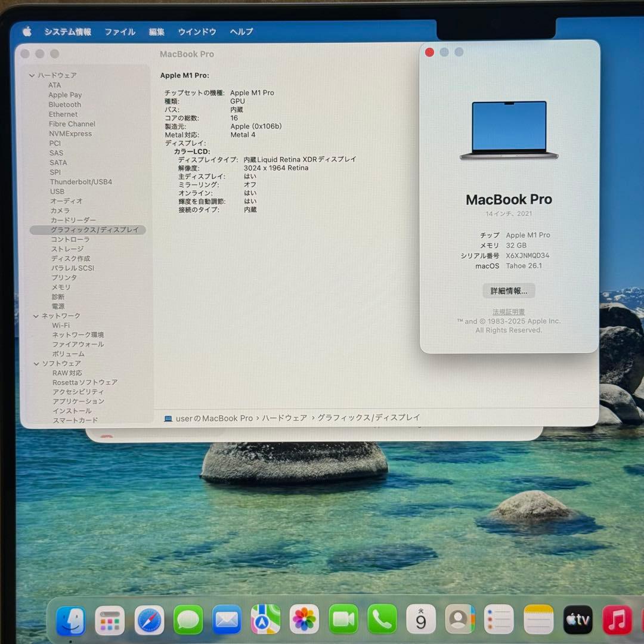Launch Safari from the Dock

(x=149, y=620)
